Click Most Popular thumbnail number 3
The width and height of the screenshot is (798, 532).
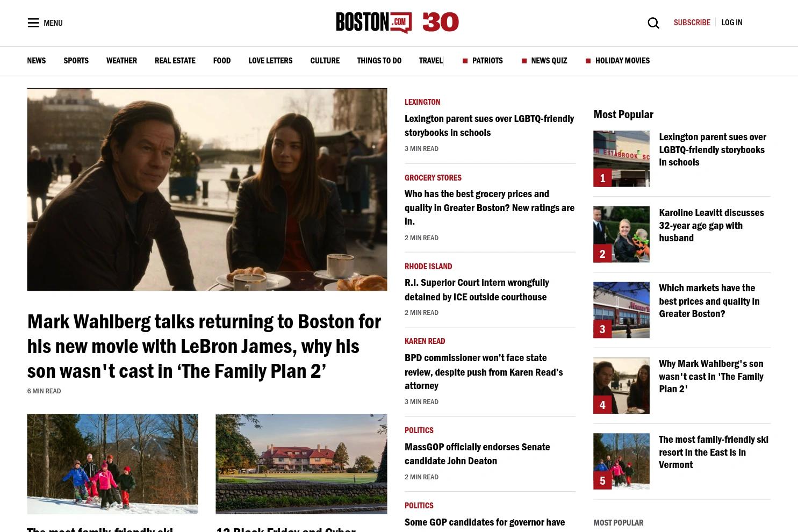coord(621,310)
